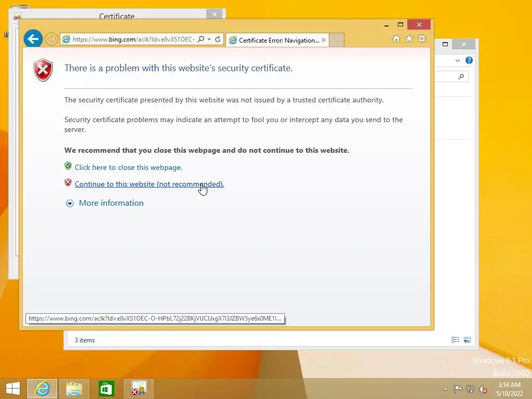Close the Certificate Error tab
Viewport: 532px width, 399px height.
click(x=324, y=40)
